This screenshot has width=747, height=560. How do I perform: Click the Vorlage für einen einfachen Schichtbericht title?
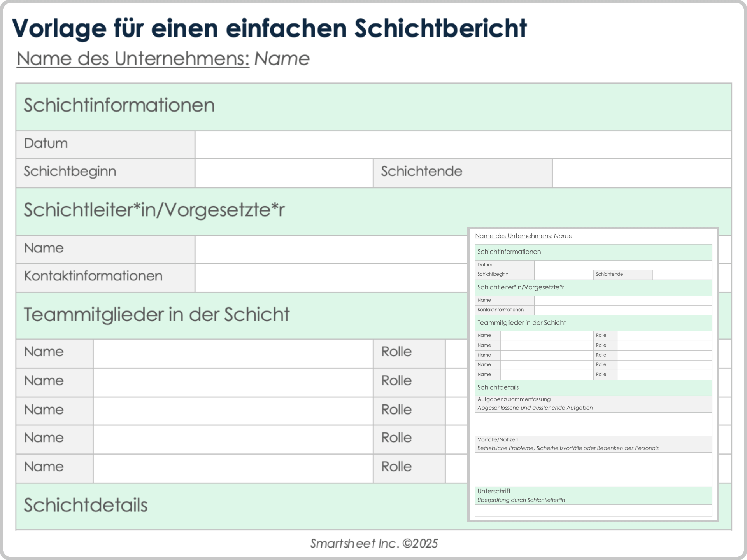pyautogui.click(x=269, y=28)
